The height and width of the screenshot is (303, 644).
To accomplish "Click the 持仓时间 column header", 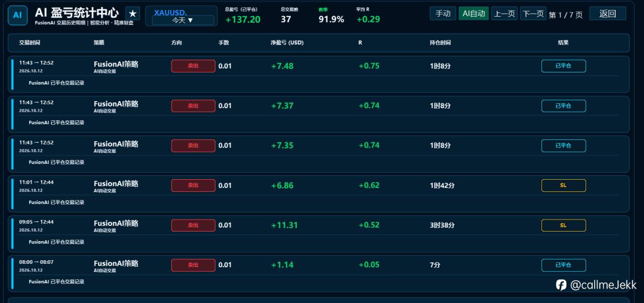I will click(440, 43).
